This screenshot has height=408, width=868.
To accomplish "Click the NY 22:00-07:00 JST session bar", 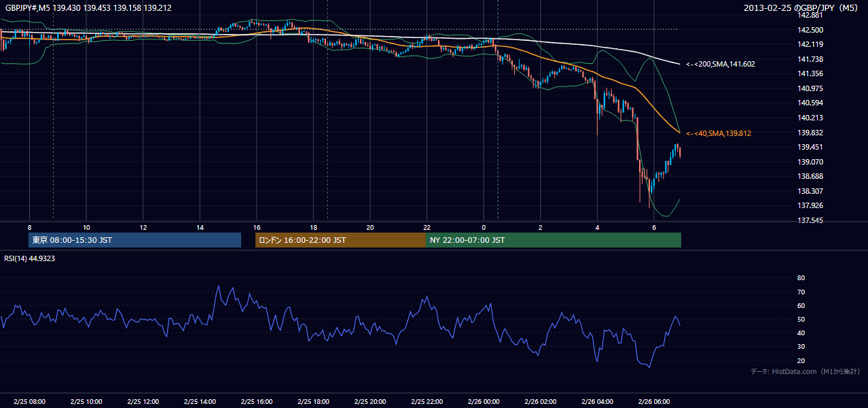I will 554,240.
